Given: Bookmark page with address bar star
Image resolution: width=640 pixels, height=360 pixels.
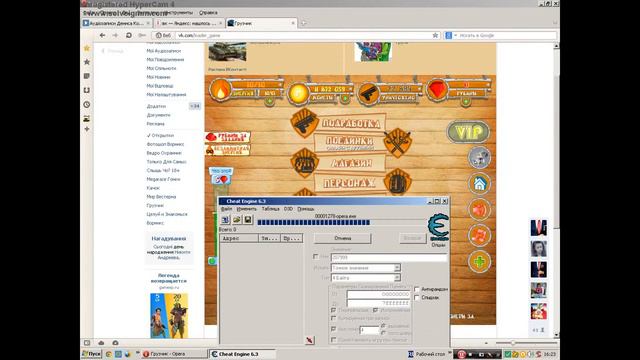Looking at the screenshot, I should (x=435, y=36).
